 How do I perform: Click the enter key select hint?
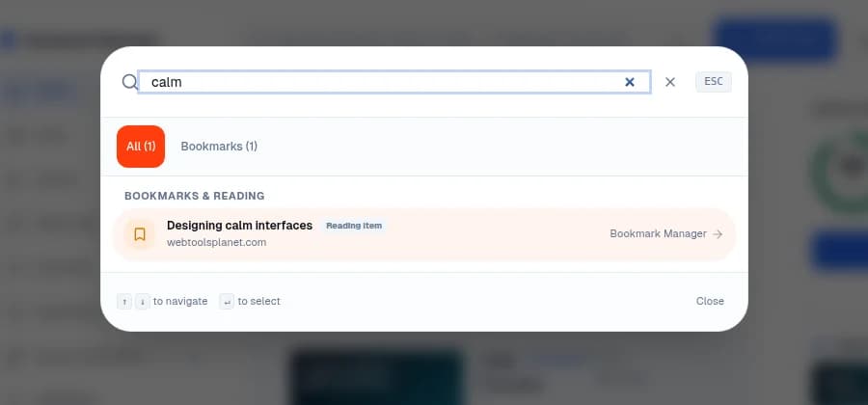[227, 302]
